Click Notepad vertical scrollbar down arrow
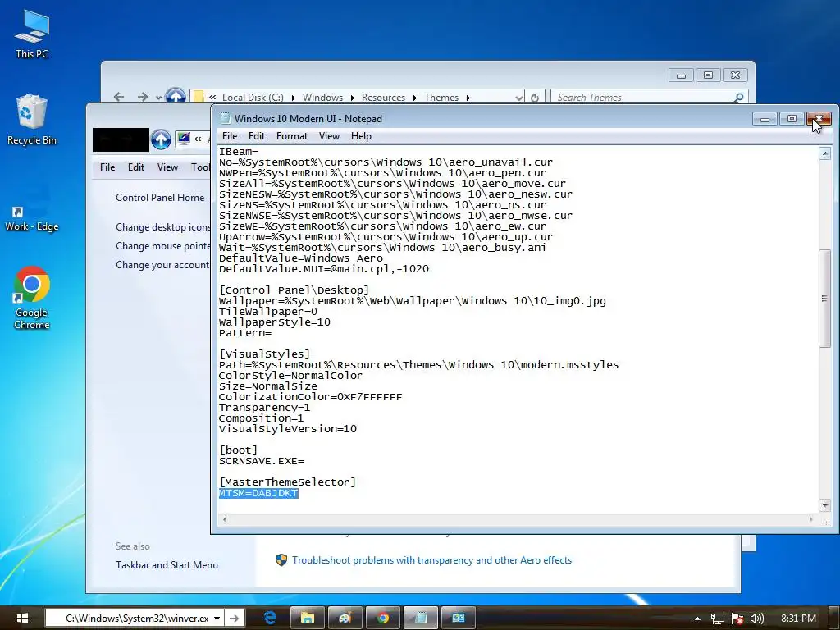The height and width of the screenshot is (630, 840). point(824,504)
